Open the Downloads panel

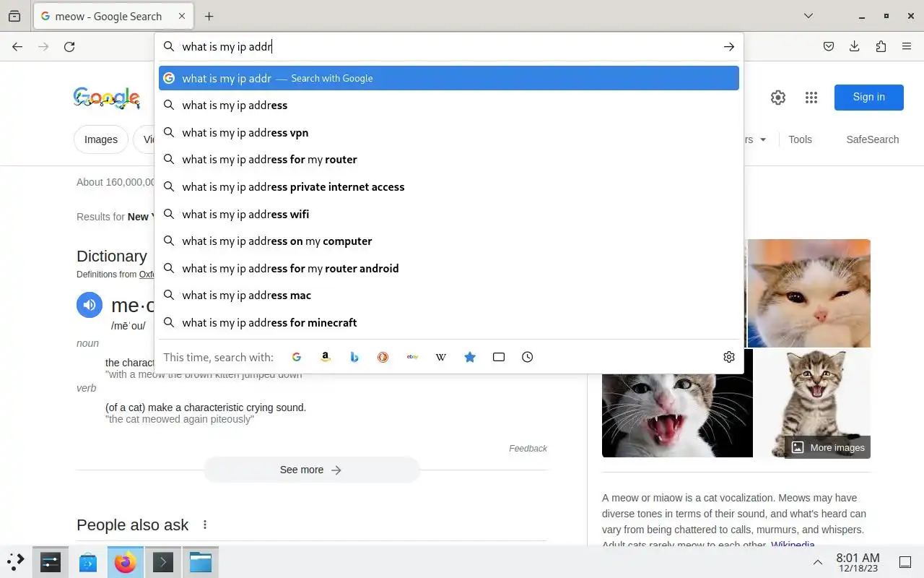[x=855, y=46]
